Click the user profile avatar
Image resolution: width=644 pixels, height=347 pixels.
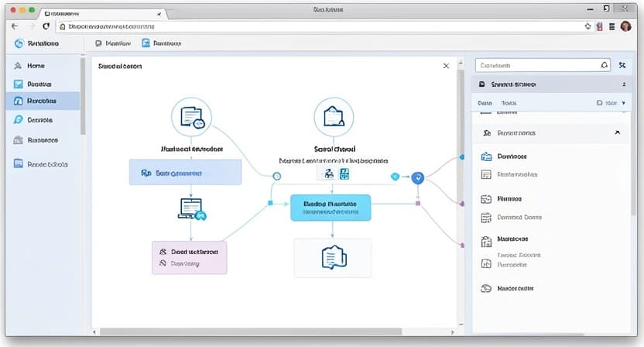(x=625, y=26)
